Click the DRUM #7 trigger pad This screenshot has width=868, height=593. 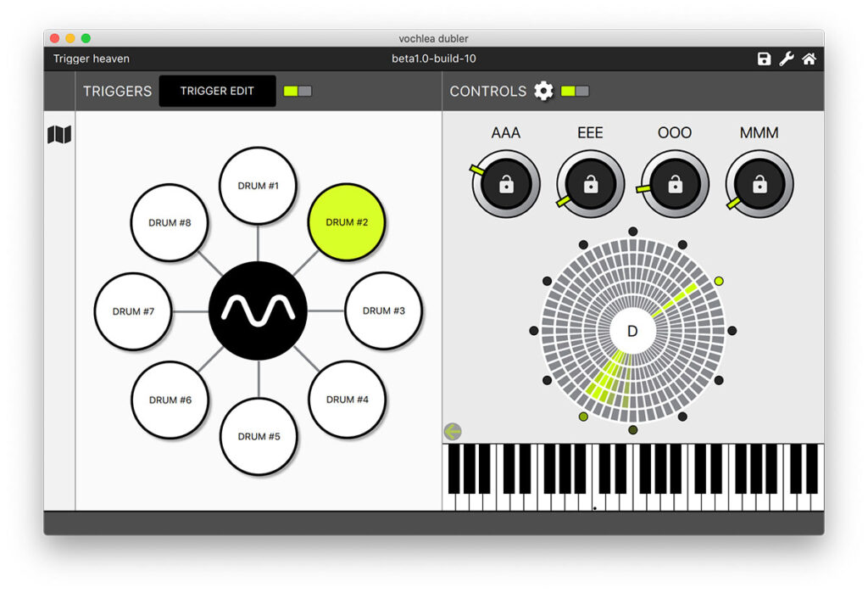coord(133,311)
